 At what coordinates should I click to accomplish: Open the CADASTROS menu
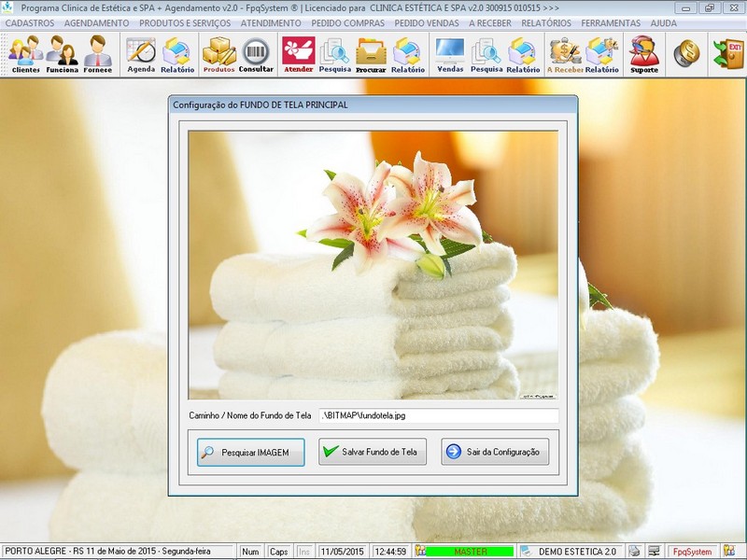[x=30, y=22]
